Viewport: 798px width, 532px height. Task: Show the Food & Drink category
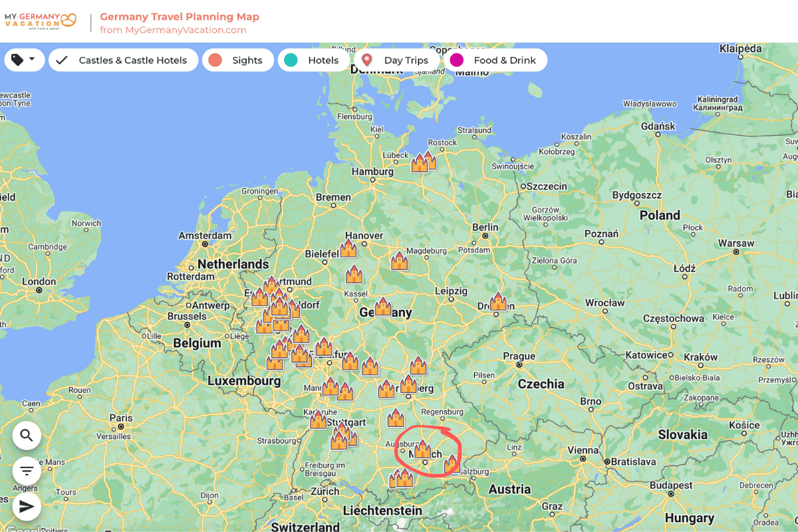495,60
